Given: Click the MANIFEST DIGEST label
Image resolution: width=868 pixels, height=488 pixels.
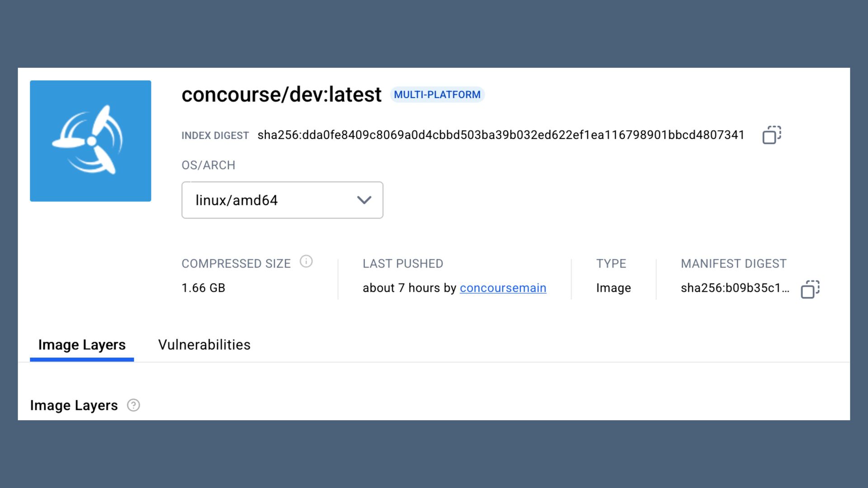Looking at the screenshot, I should tap(734, 263).
